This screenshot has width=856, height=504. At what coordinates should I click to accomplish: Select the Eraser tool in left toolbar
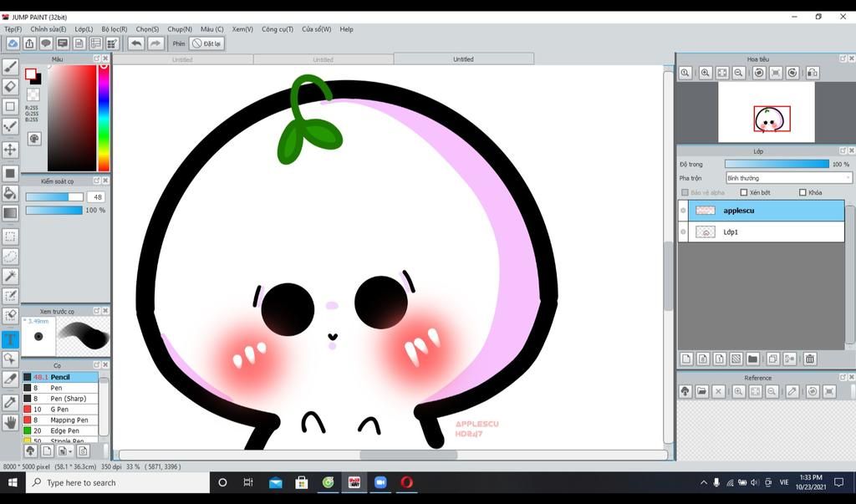(x=10, y=86)
